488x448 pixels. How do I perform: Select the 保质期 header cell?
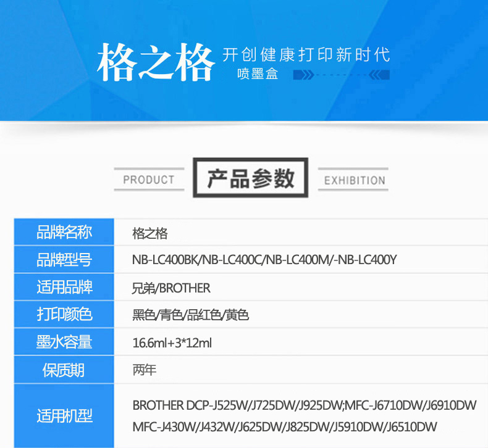[64, 370]
